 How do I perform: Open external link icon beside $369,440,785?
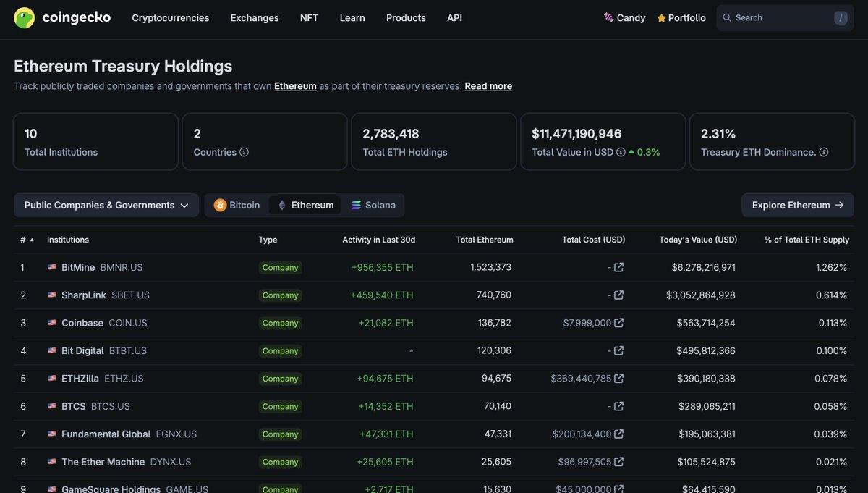(618, 379)
